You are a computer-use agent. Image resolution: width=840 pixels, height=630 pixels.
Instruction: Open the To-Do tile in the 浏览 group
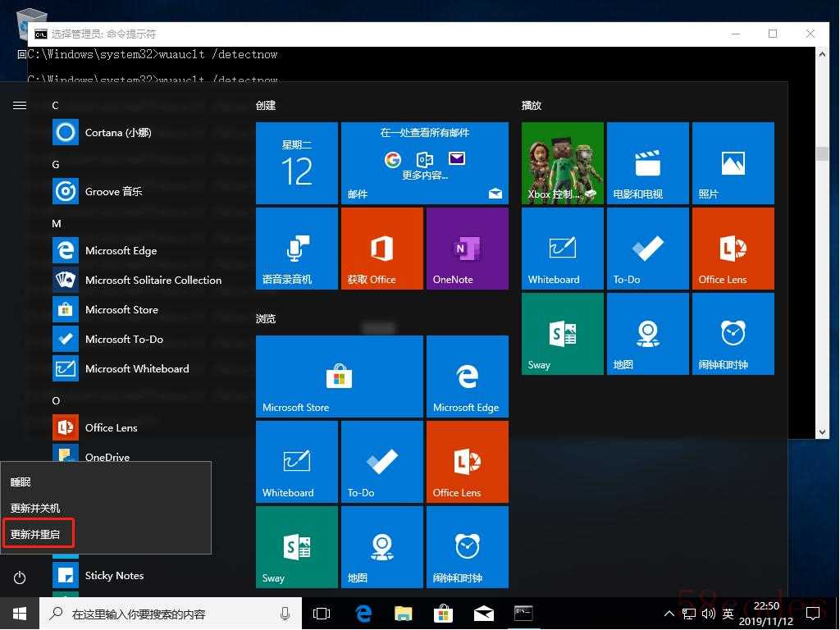pos(382,462)
